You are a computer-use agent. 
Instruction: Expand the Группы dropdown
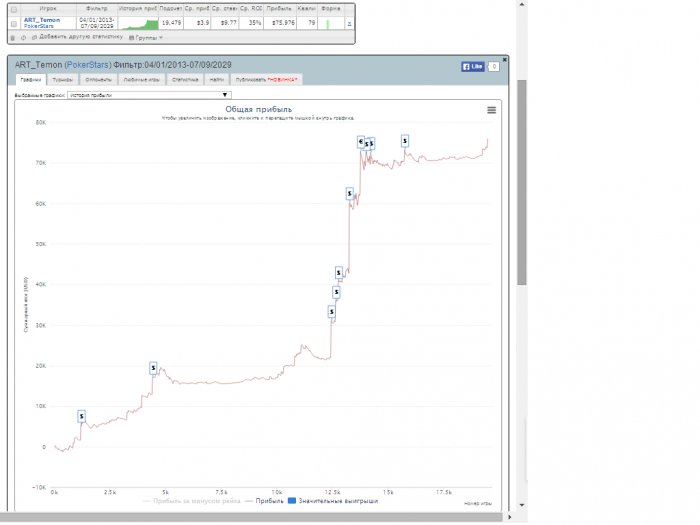(146, 38)
